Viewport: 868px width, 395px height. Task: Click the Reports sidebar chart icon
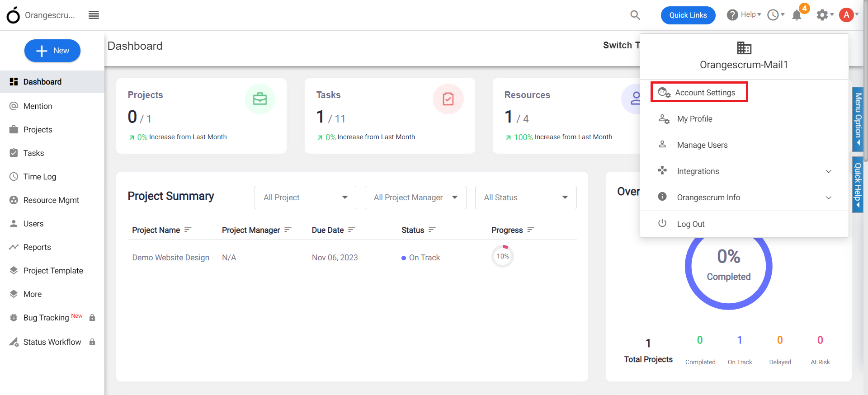point(14,247)
